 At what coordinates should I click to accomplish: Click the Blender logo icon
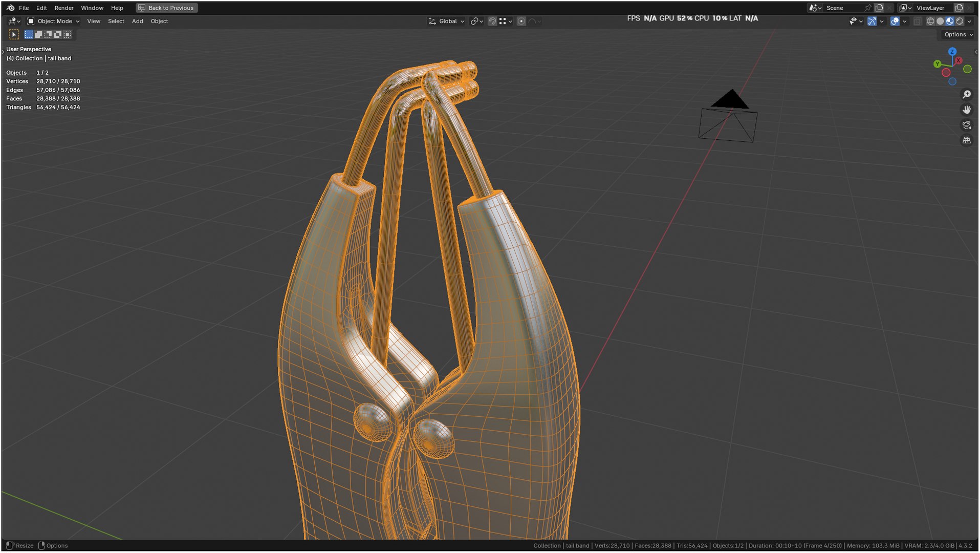pos(10,8)
